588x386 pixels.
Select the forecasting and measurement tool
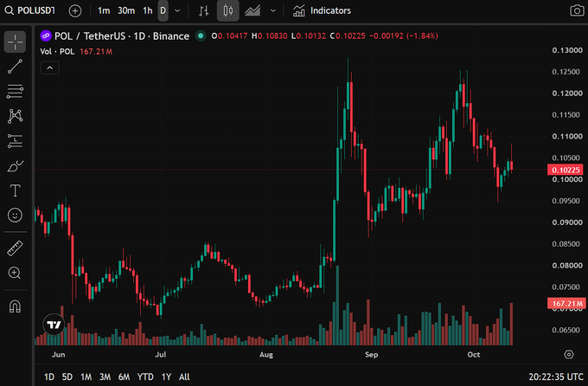pos(15,141)
